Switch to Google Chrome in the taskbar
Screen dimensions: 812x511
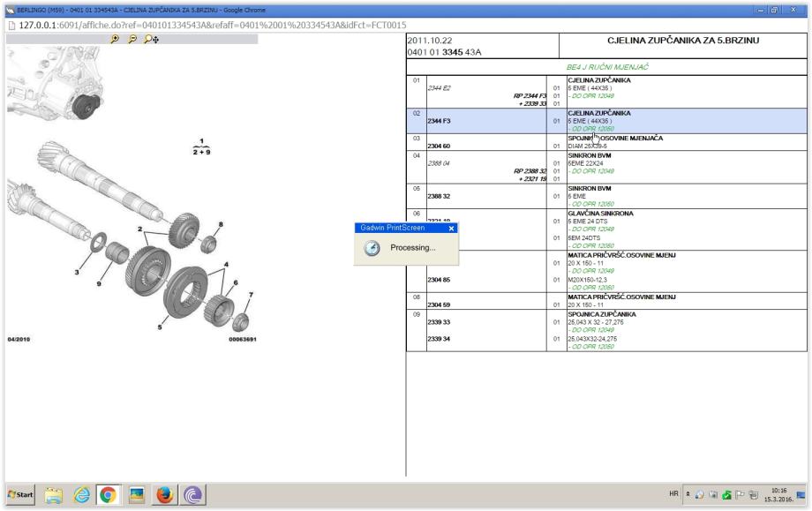[x=109, y=495]
